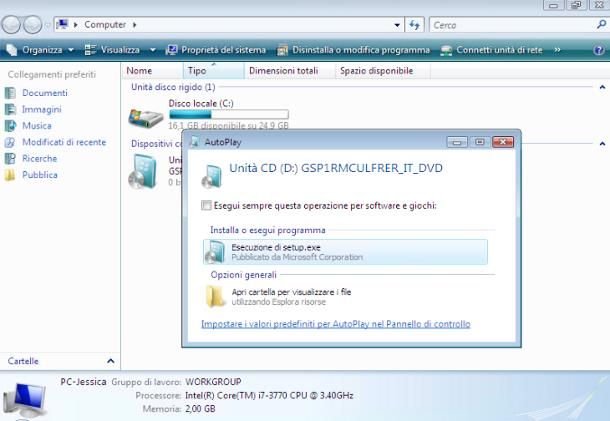
Task: Select the Disco locale (C:) drive icon
Action: 146,118
